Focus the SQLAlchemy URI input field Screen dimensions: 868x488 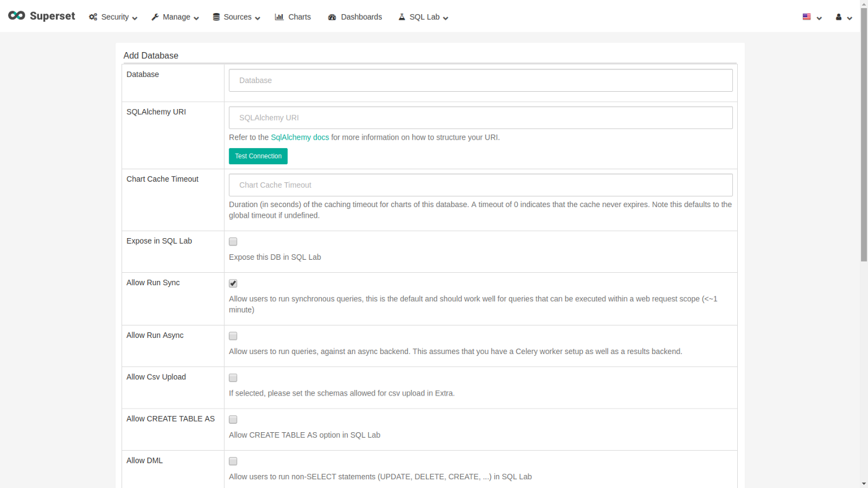(x=480, y=118)
